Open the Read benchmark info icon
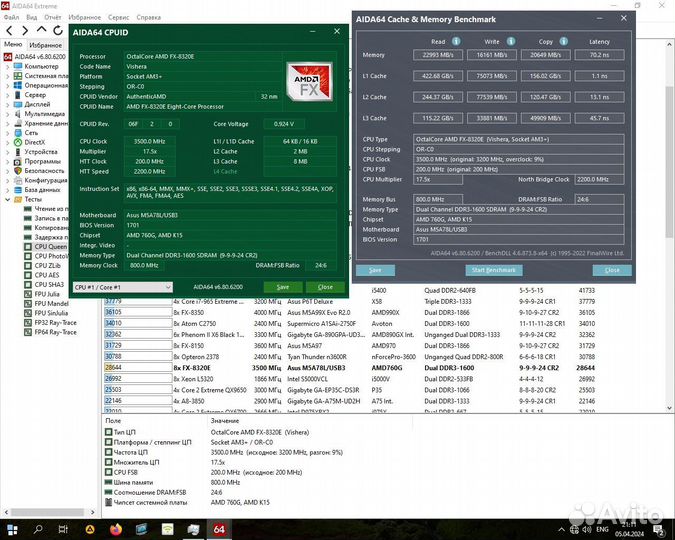The image size is (675, 540). 456,41
